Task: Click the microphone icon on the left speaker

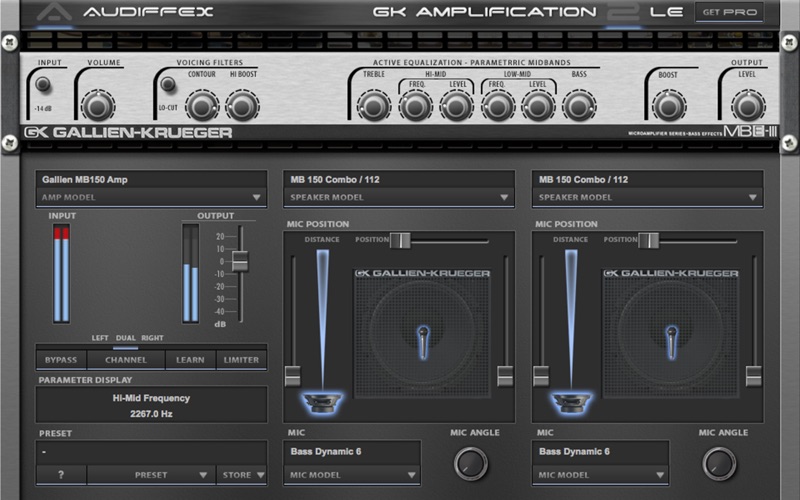Action: point(423,342)
